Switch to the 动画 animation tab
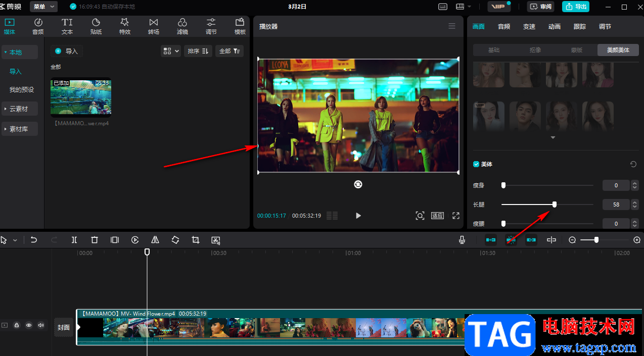This screenshot has width=644, height=356. tap(555, 27)
